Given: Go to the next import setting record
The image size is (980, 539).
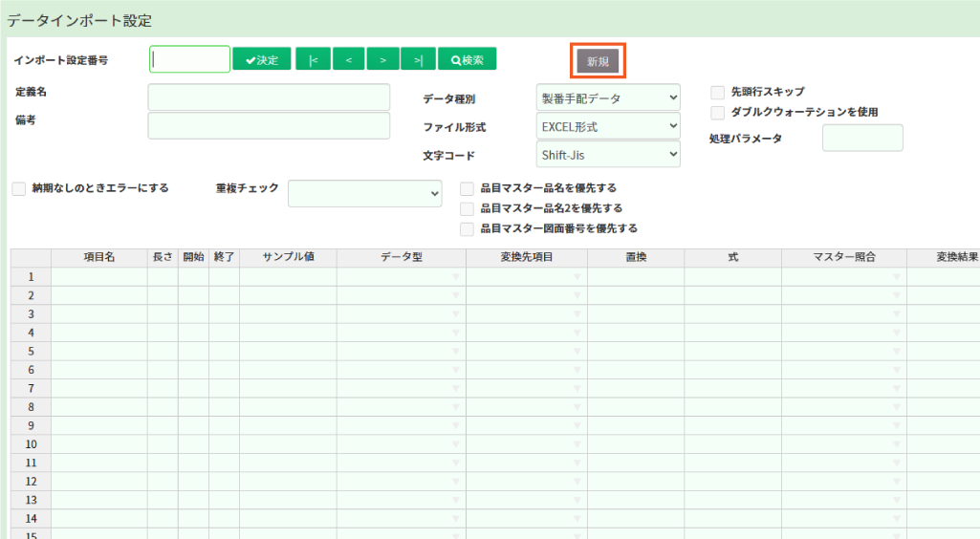Looking at the screenshot, I should [x=382, y=60].
